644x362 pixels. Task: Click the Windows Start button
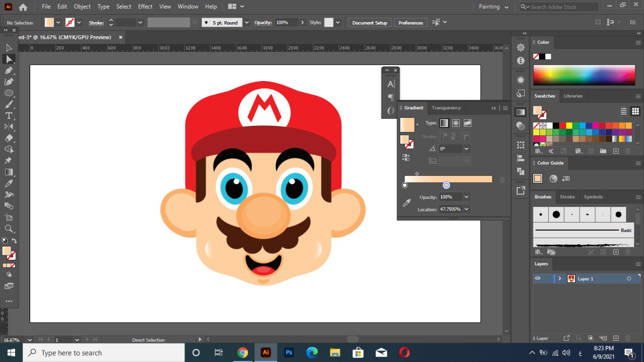tap(11, 352)
